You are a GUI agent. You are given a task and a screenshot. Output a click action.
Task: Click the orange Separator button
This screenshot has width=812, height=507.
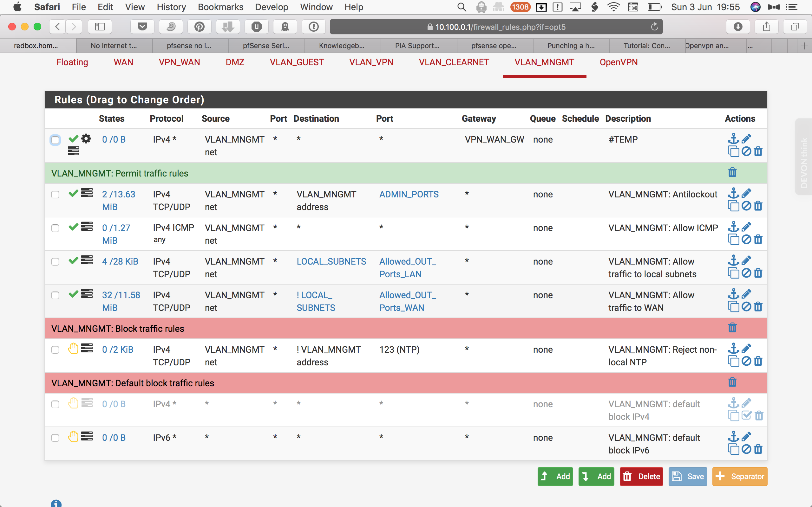pos(740,477)
